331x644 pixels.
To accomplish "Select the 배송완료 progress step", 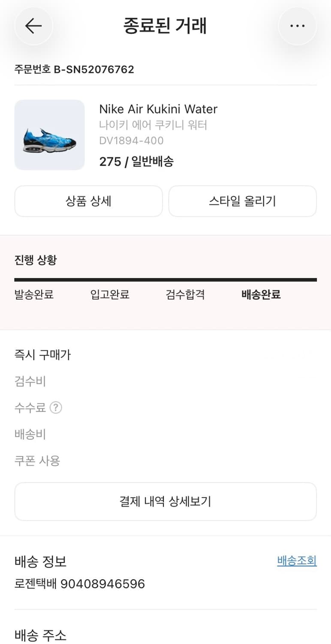I will point(261,295).
